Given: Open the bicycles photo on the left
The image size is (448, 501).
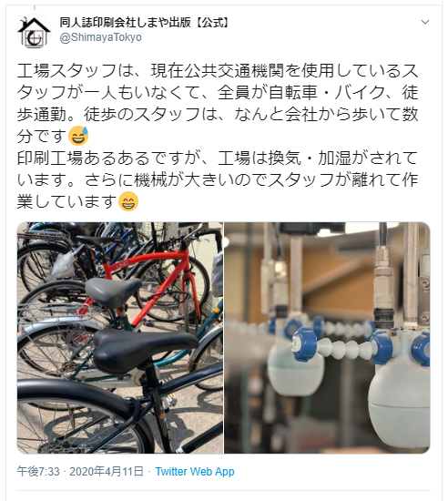Looking at the screenshot, I should [120, 338].
